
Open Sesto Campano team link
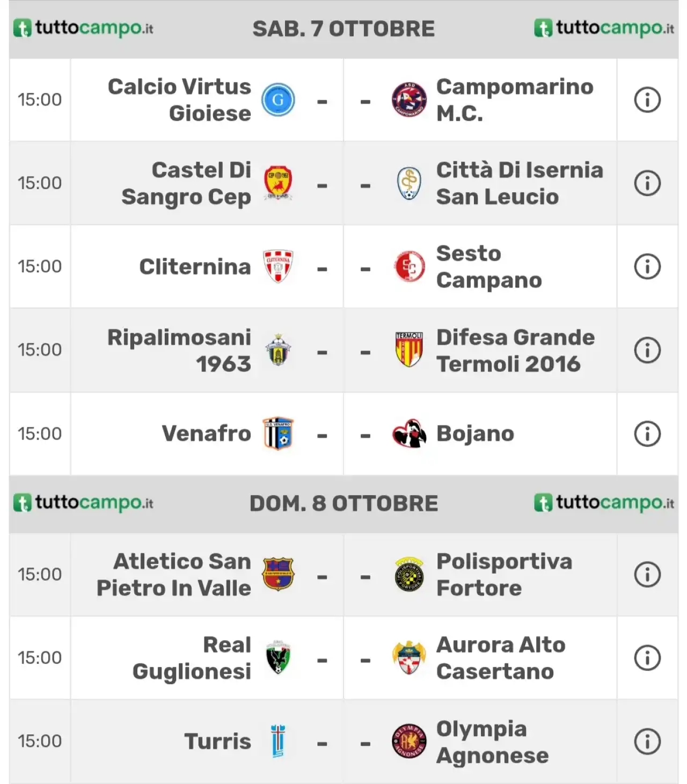pyautogui.click(x=489, y=266)
